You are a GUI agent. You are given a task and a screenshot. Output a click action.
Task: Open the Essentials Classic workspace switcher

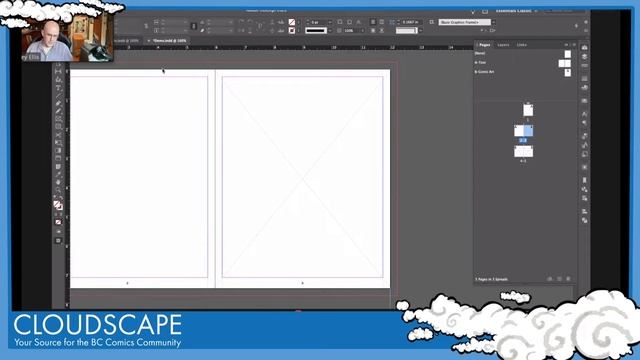(516, 11)
